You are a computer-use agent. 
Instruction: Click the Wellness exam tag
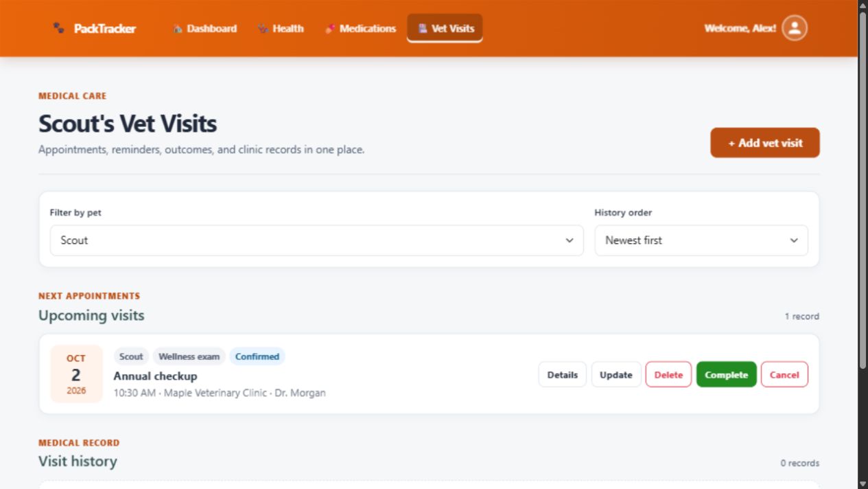tap(189, 356)
